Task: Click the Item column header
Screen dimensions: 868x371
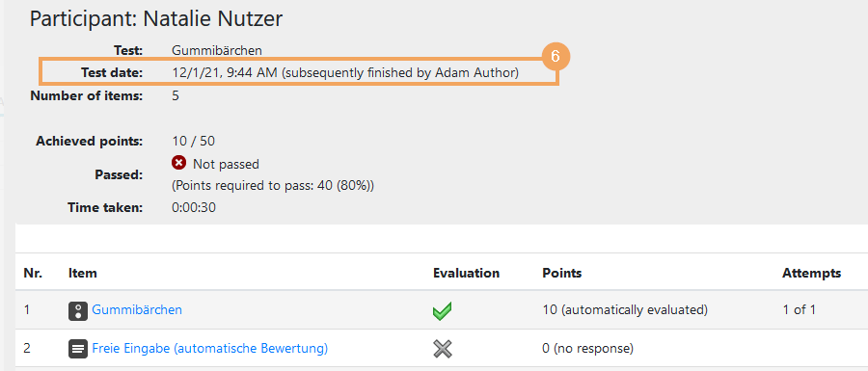Action: [x=83, y=273]
